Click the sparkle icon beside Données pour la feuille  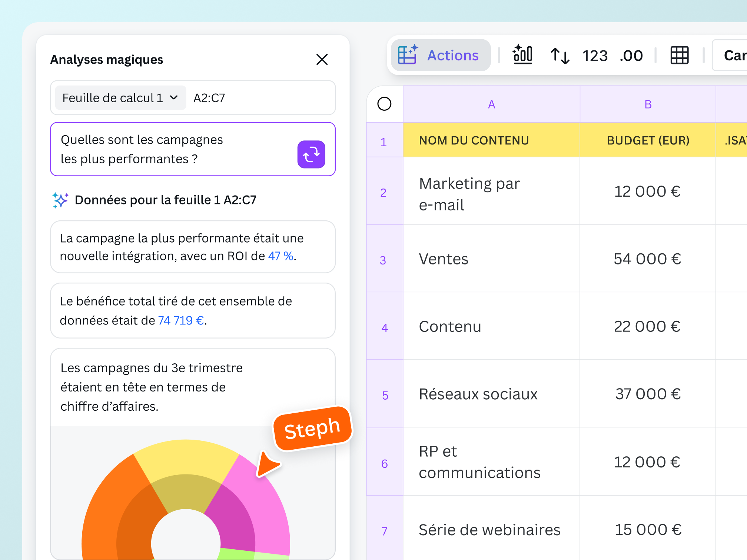[x=60, y=200]
